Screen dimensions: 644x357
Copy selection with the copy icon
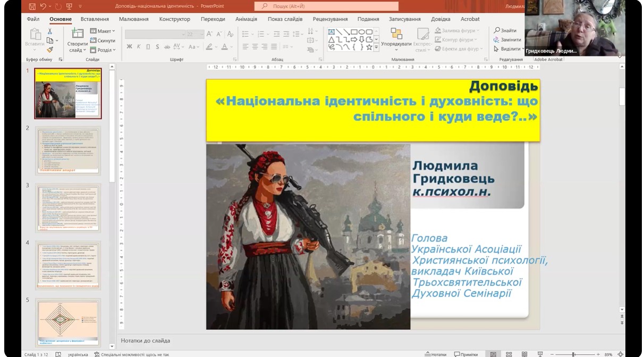tap(50, 40)
